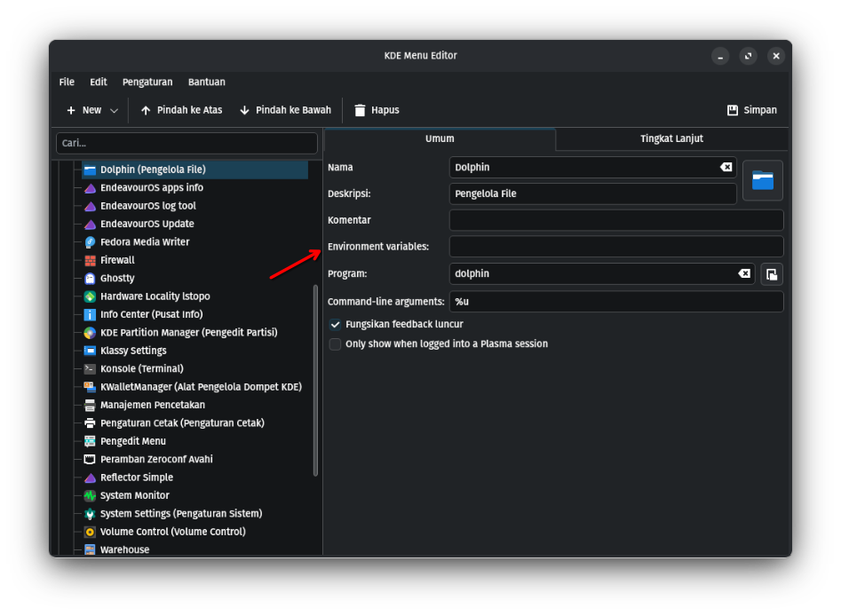Click the EndeavourOS log tool icon
841x616 pixels.
90,207
